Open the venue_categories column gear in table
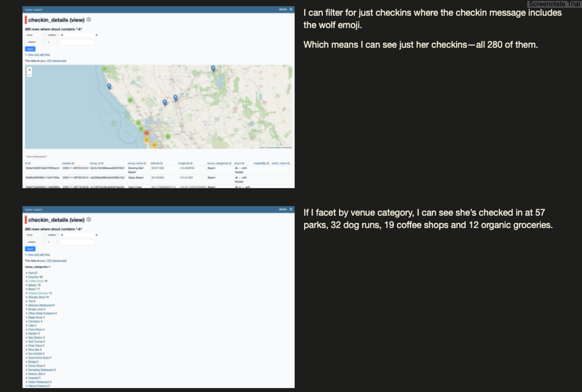The height and width of the screenshot is (392, 582). point(230,163)
